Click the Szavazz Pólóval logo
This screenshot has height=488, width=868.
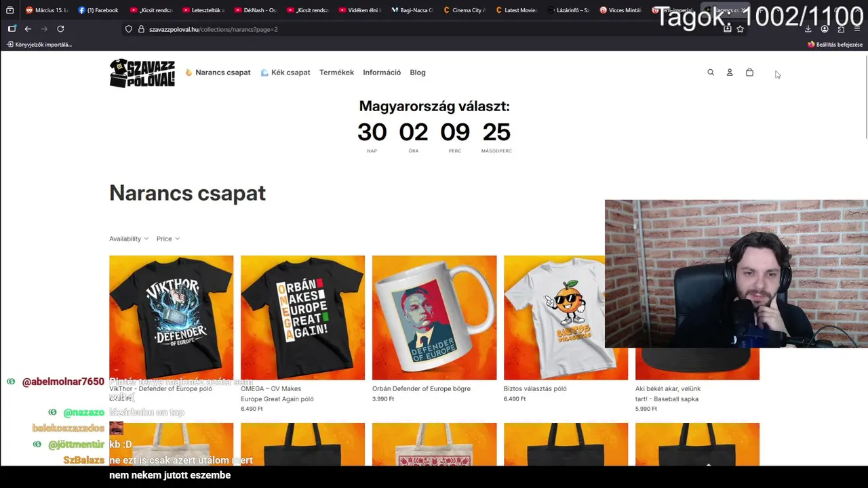click(142, 73)
